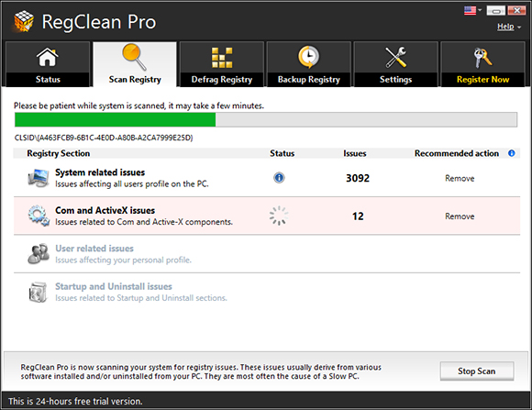Click the Defrag Registry blocks icon
Screen dimensions: 532x410
(x=222, y=58)
